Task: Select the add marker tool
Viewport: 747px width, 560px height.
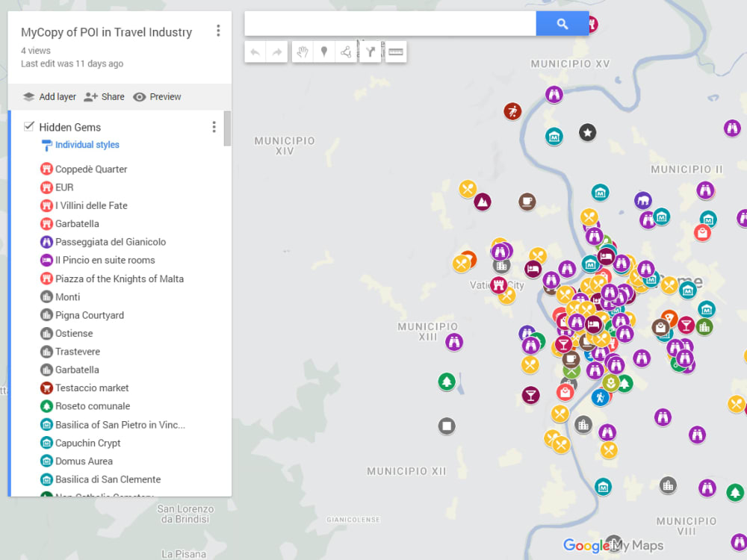Action: (324, 52)
